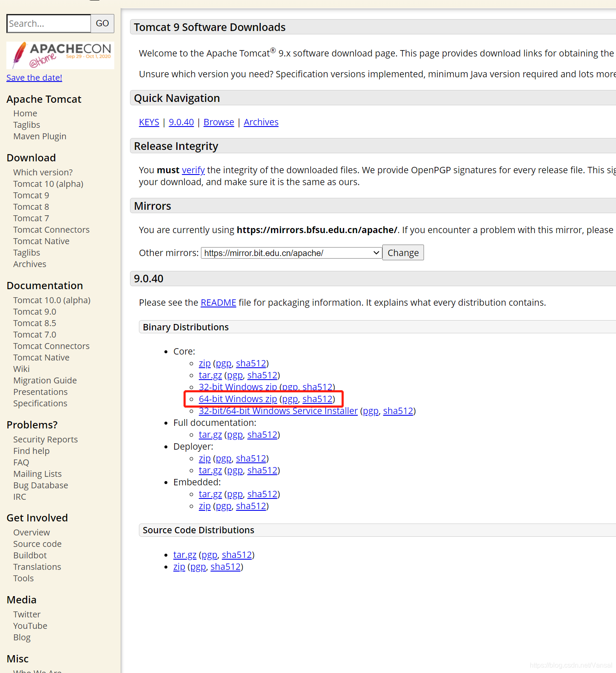Download the source code tar.gz
This screenshot has height=673, width=616.
pyautogui.click(x=185, y=555)
